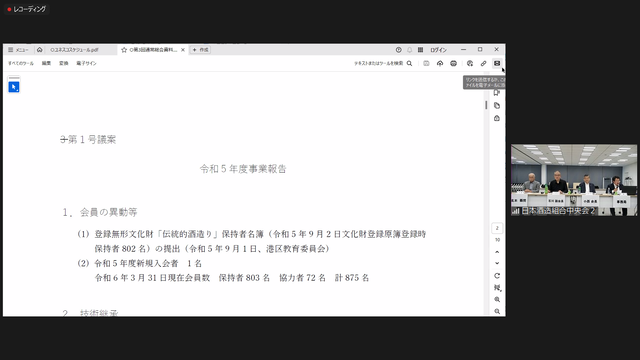Open the third right-rail panel icon
Viewport: 640px width, 360px height.
click(x=497, y=118)
